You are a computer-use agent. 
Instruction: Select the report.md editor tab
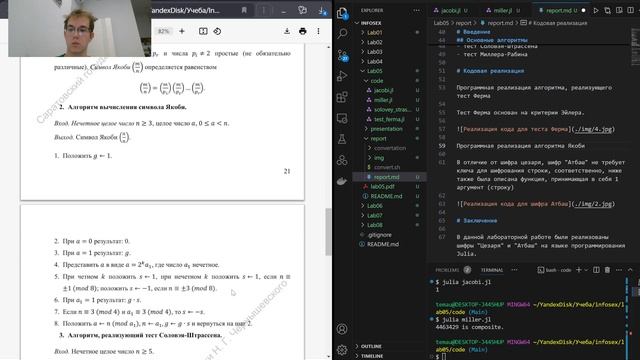click(x=558, y=11)
